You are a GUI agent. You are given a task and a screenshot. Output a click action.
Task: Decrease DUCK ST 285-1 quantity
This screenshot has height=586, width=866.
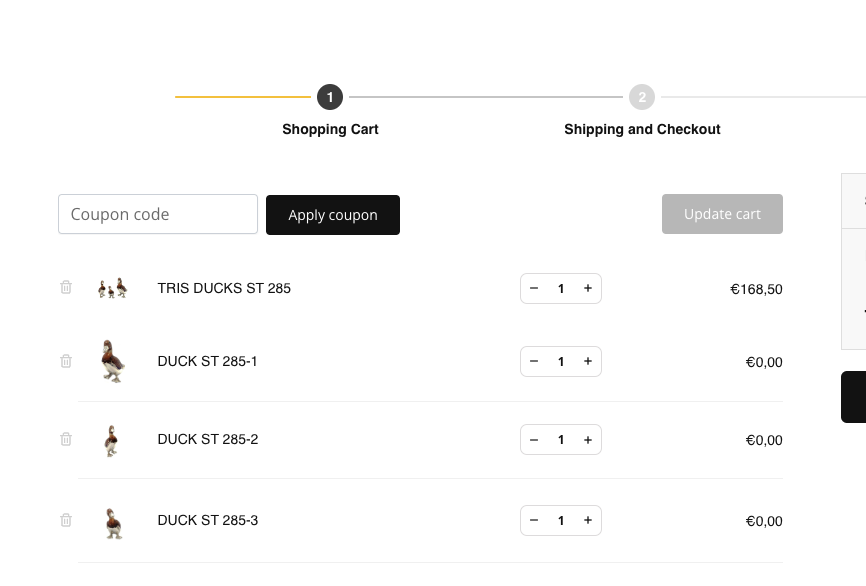[534, 361]
